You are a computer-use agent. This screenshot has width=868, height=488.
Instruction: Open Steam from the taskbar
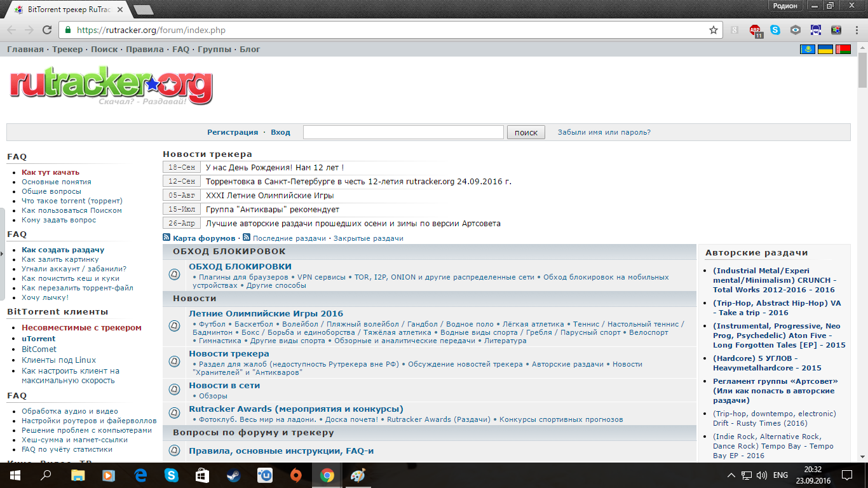[x=234, y=475]
